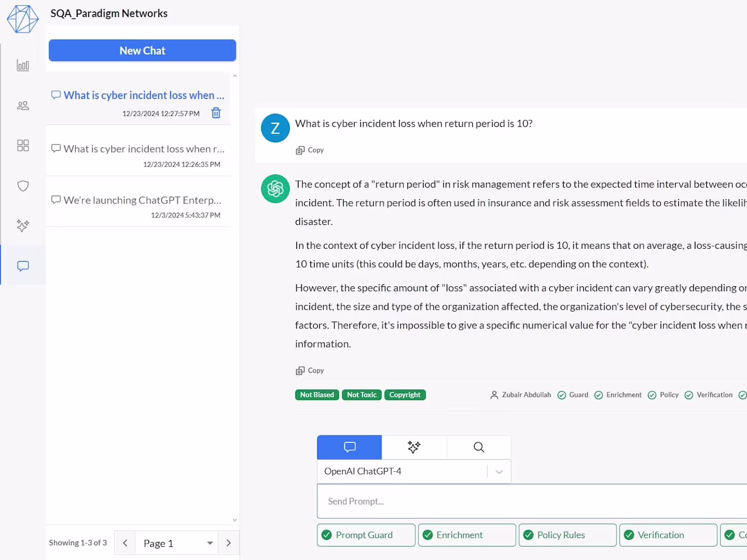Click the Z user avatar

[x=275, y=128]
